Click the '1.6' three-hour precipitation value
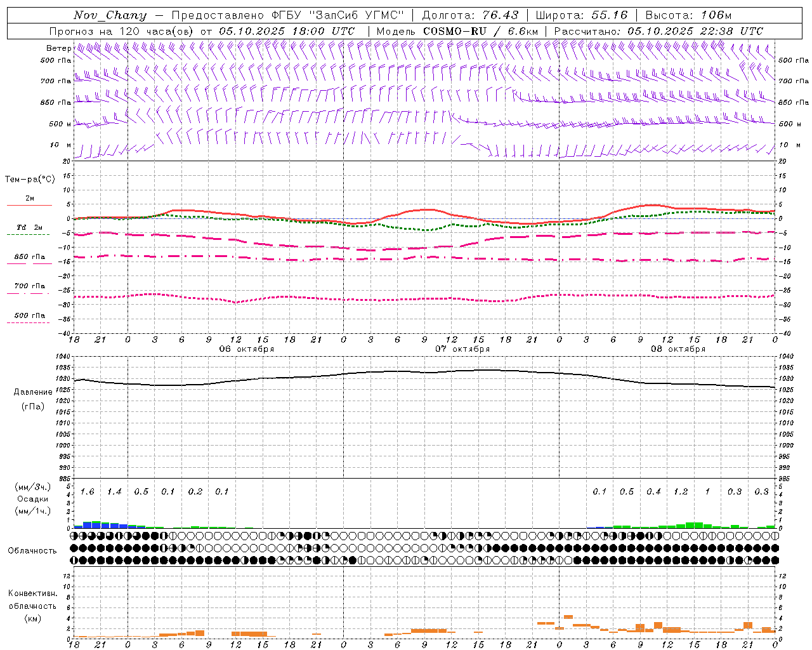Viewport: 812px width, 650px height. click(87, 492)
